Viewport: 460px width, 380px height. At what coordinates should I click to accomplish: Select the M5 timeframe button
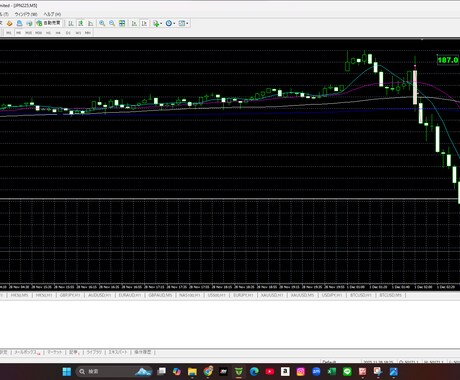(19, 33)
